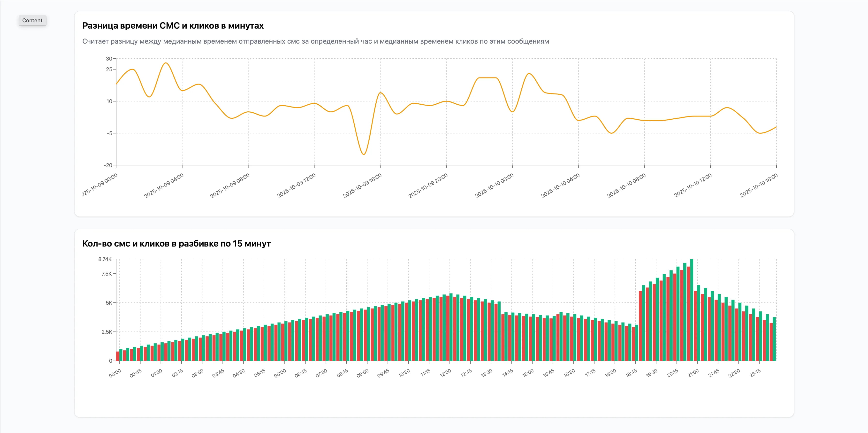Click the 'Разница времени СМС и кликов' heading
The image size is (868, 433).
(173, 26)
